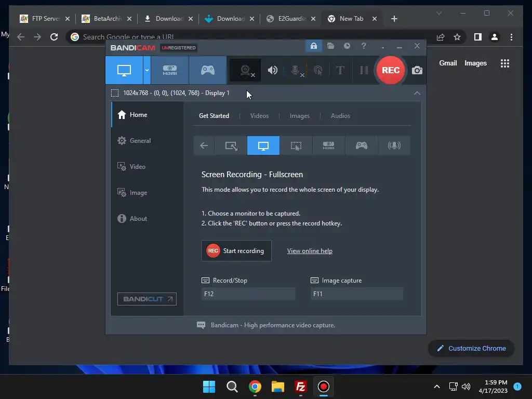Select device recording icon in mode row
Screen dimensions: 532x399
pos(328,145)
